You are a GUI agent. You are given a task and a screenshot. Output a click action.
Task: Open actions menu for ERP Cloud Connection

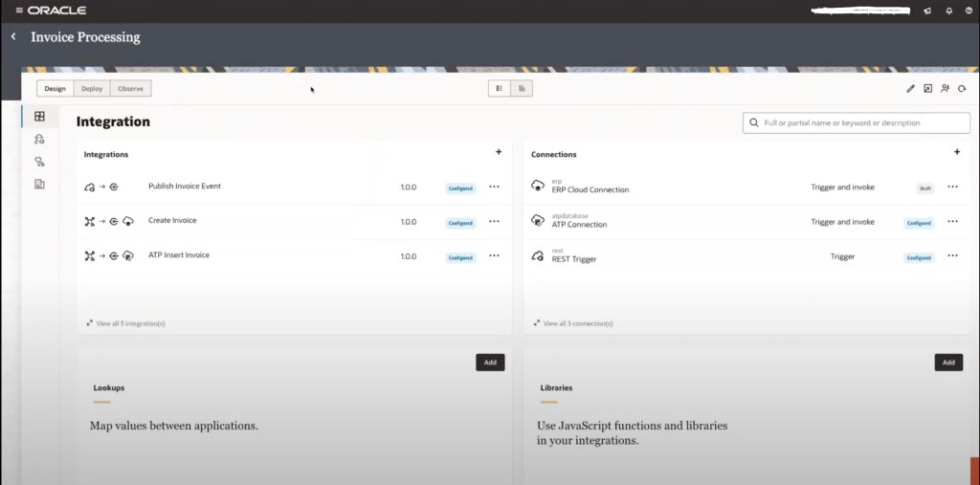(952, 187)
